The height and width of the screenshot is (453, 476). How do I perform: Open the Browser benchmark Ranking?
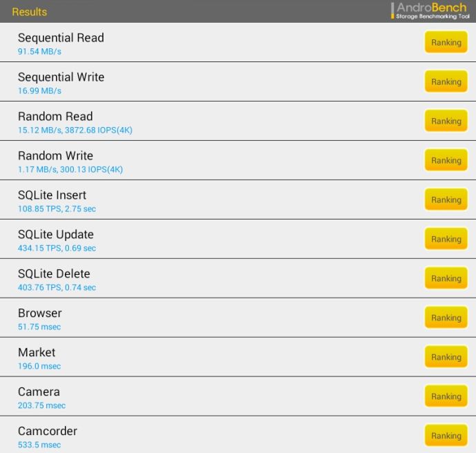(446, 318)
